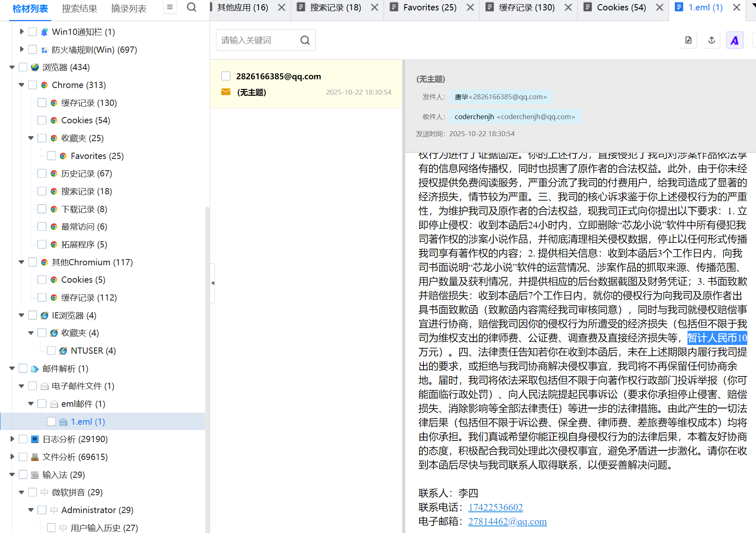Click the orange envelope icon of the email
The width and height of the screenshot is (756, 533).
226,92
